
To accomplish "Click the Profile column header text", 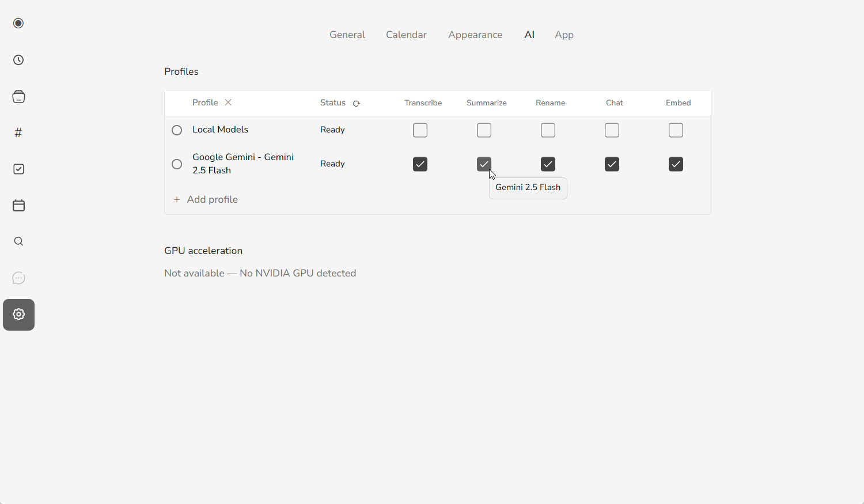I will (x=205, y=103).
